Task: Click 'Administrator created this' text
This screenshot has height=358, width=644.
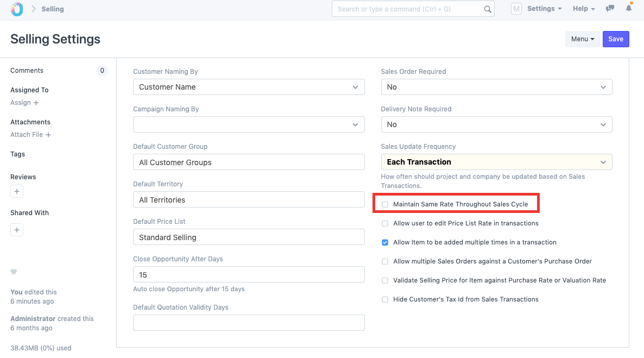Action: tap(52, 319)
